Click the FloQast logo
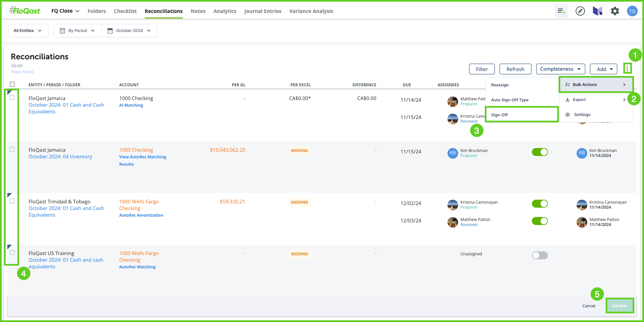Viewport: 644px width, 322px height. (x=24, y=11)
